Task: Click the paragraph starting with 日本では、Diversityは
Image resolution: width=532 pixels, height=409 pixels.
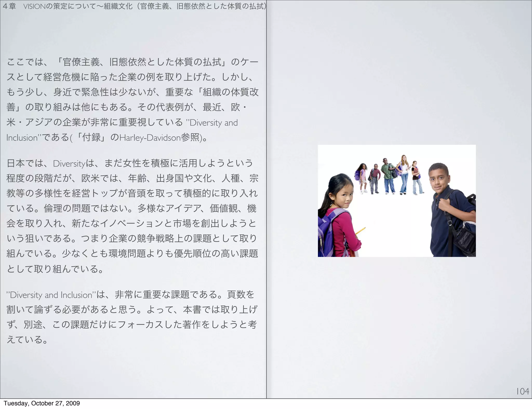Action: [x=132, y=216]
